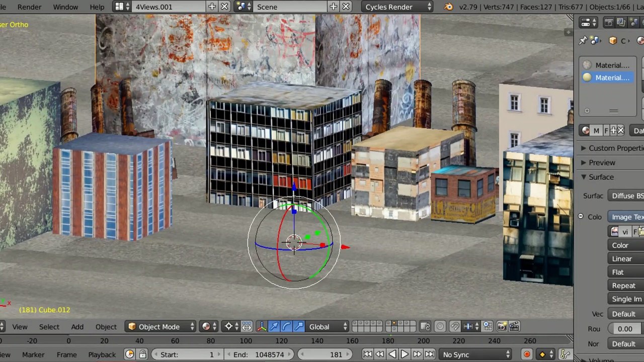Open properties editor type selector
This screenshot has width=644, height=362.
[x=588, y=23]
